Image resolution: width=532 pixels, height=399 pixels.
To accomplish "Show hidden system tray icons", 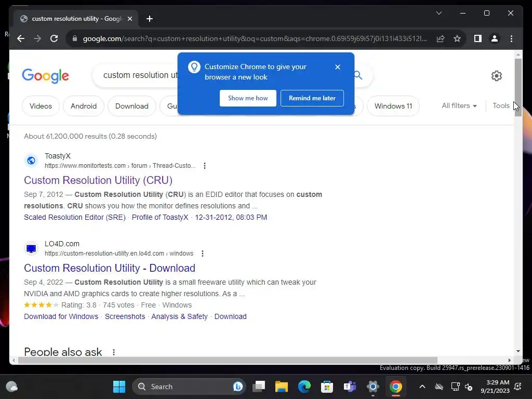I will 422,387.
